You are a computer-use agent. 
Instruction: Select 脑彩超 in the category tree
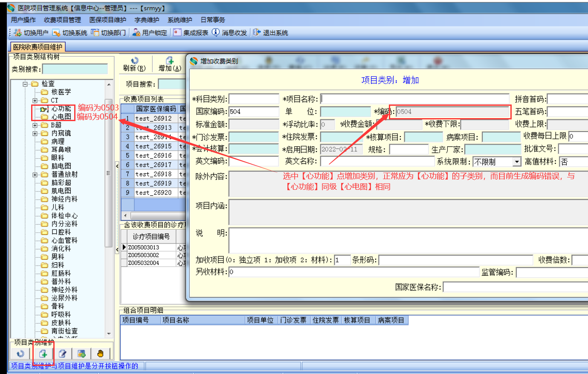[x=61, y=183]
